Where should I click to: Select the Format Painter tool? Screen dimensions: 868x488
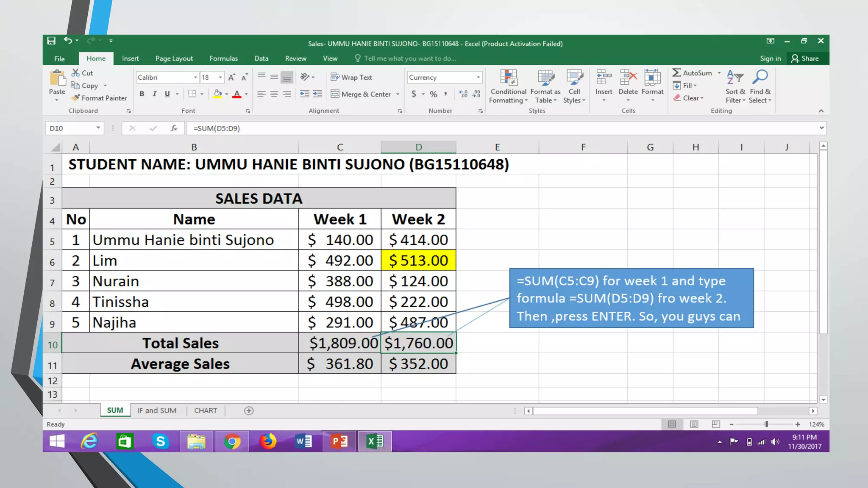(x=99, y=98)
